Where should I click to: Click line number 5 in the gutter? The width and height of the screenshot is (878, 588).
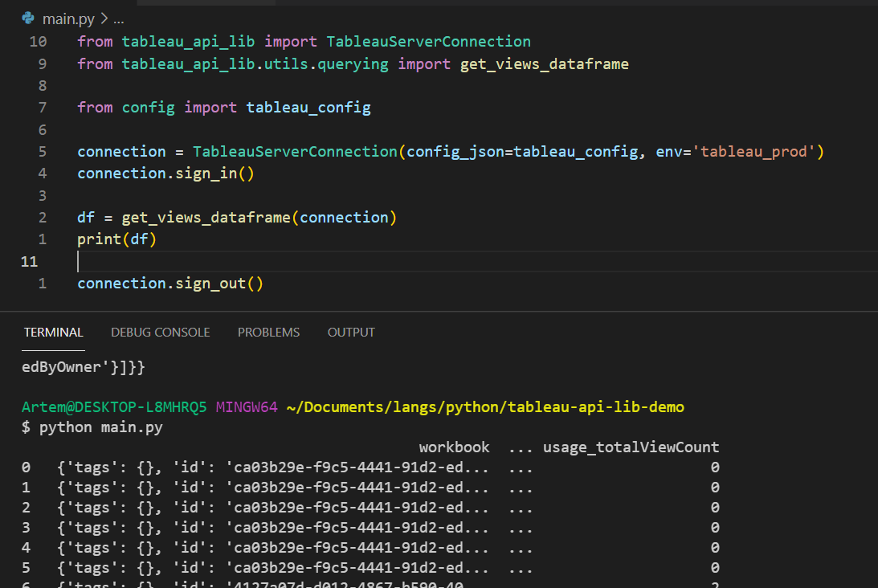click(x=43, y=152)
